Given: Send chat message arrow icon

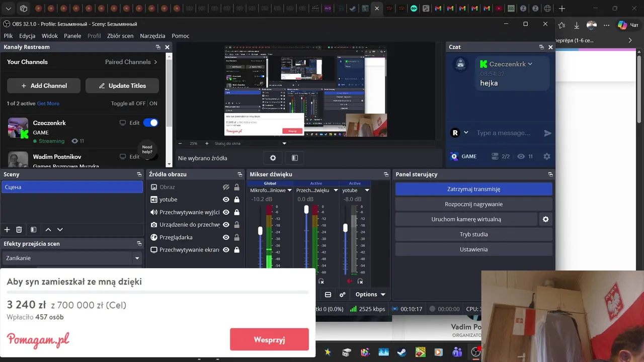Looking at the screenshot, I should click(x=548, y=133).
